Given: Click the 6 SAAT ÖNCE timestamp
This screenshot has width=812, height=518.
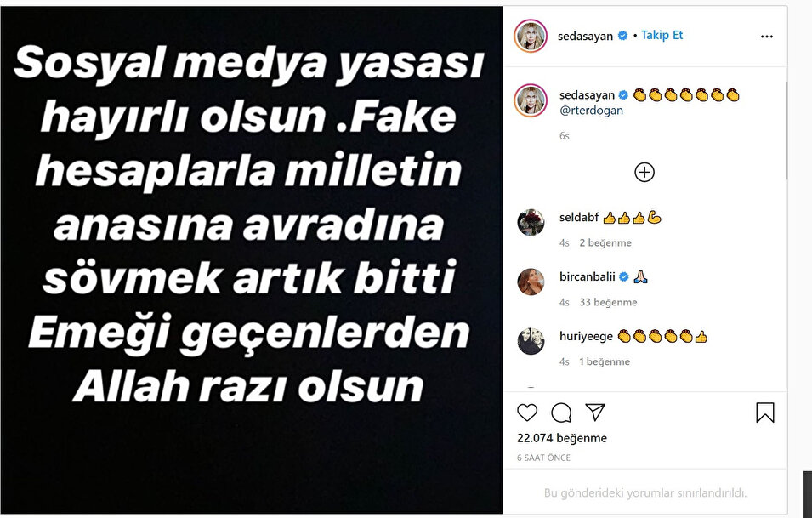Looking at the screenshot, I should (544, 458).
